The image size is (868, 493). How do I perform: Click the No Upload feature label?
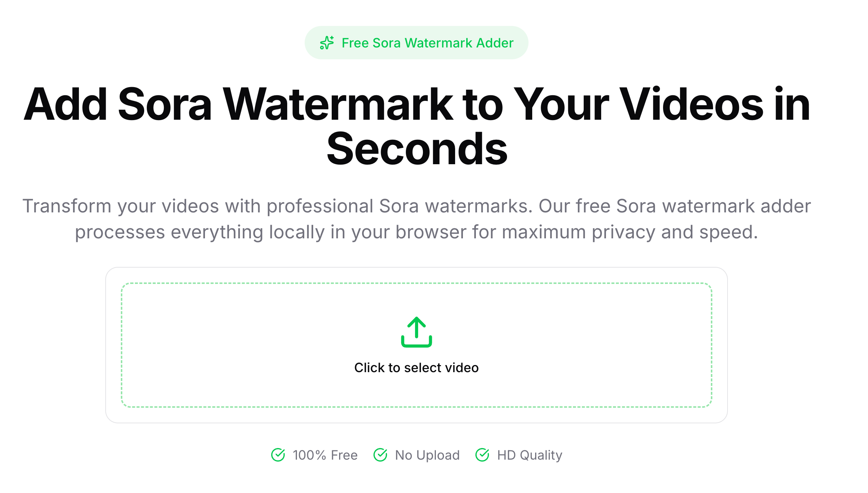pyautogui.click(x=427, y=455)
